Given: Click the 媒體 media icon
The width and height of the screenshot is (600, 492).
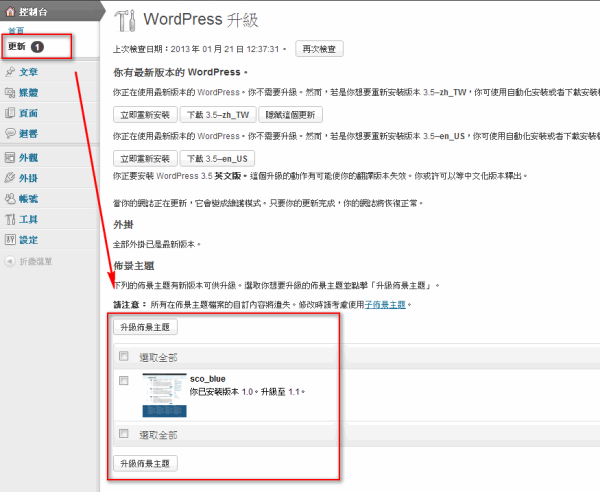Looking at the screenshot, I should tap(10, 92).
